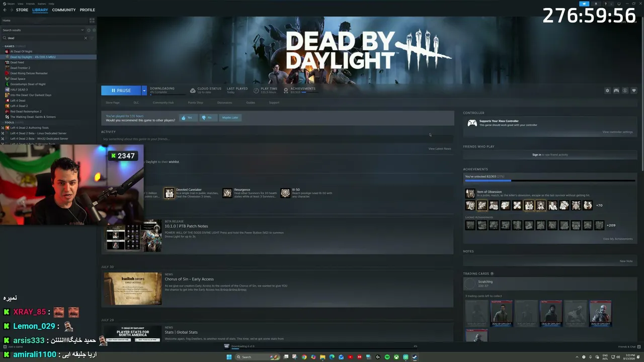Sign in to see friend activity

click(x=537, y=155)
